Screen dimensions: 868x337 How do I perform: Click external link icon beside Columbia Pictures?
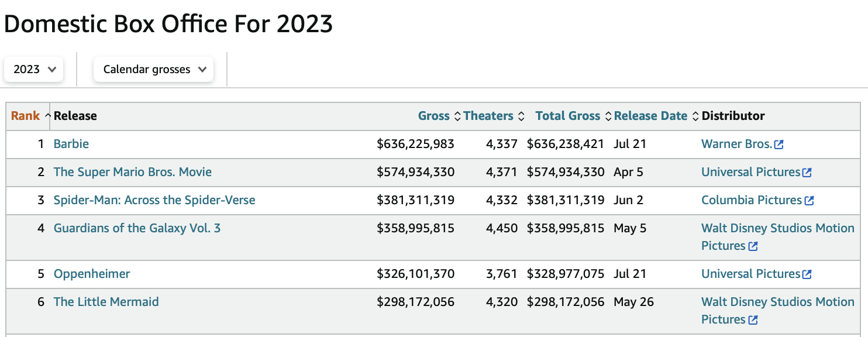[x=809, y=201]
